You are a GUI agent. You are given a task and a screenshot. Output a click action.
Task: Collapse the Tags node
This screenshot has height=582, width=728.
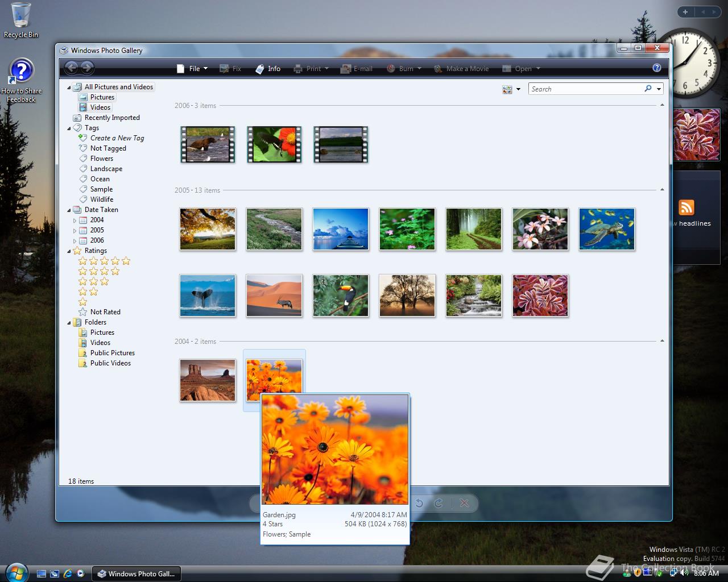click(x=69, y=128)
